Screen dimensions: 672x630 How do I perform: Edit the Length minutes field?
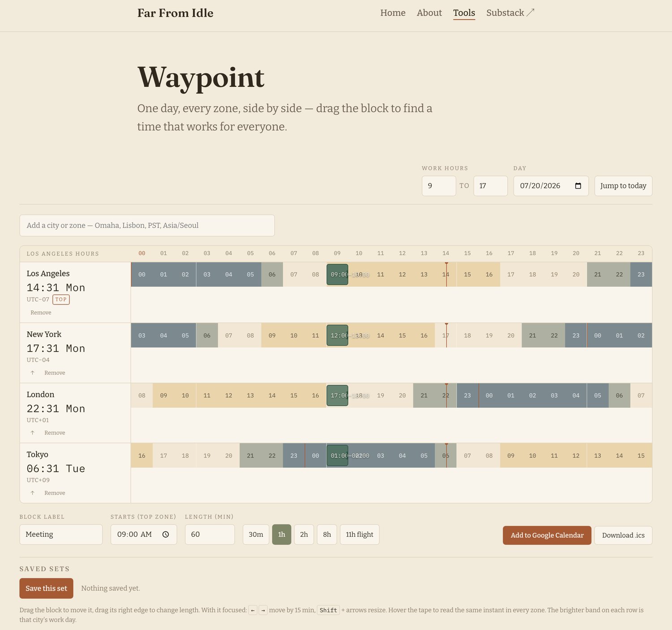pos(210,534)
